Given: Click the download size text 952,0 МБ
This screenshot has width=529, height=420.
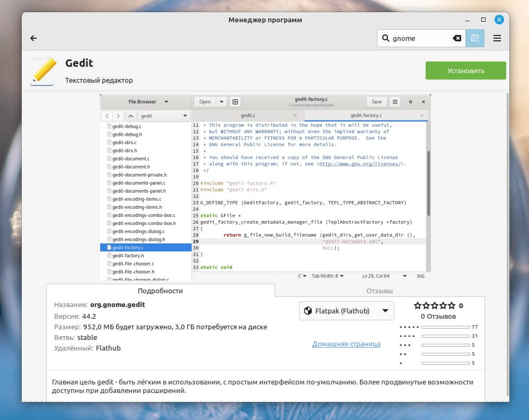Looking at the screenshot, I should (x=99, y=327).
